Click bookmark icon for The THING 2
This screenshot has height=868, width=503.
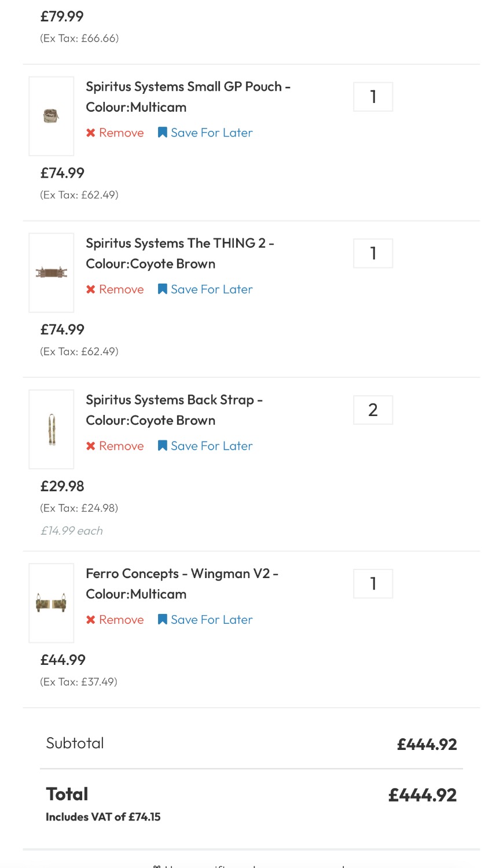pos(163,289)
